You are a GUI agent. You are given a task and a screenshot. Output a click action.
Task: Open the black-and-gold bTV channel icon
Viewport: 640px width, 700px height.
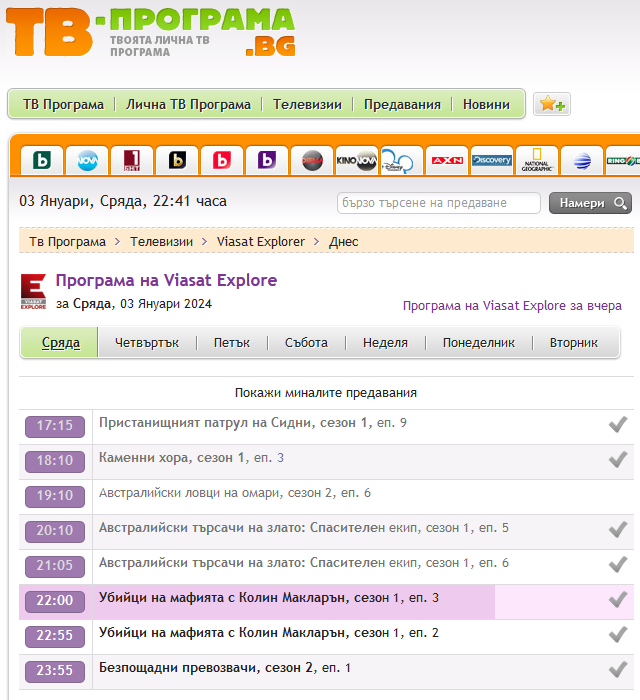click(x=177, y=160)
